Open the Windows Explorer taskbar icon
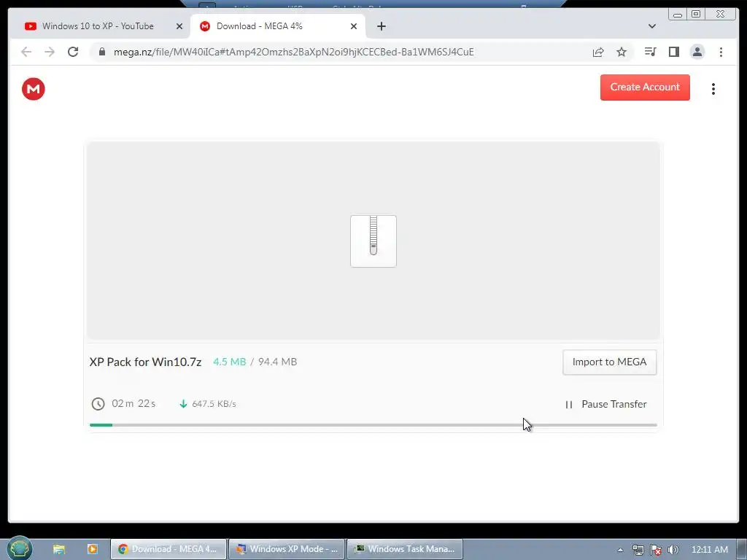The width and height of the screenshot is (747, 560). coord(59,549)
